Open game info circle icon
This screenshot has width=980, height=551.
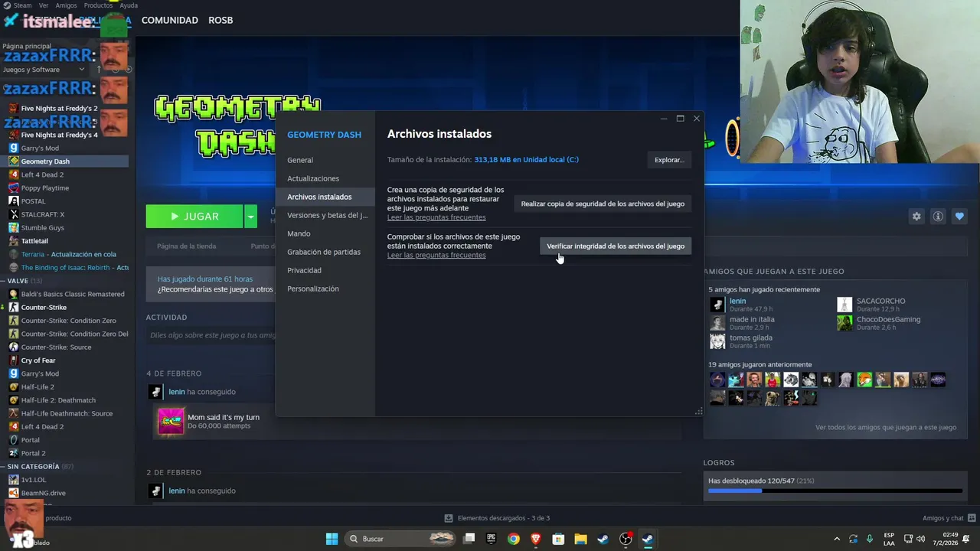tap(938, 217)
